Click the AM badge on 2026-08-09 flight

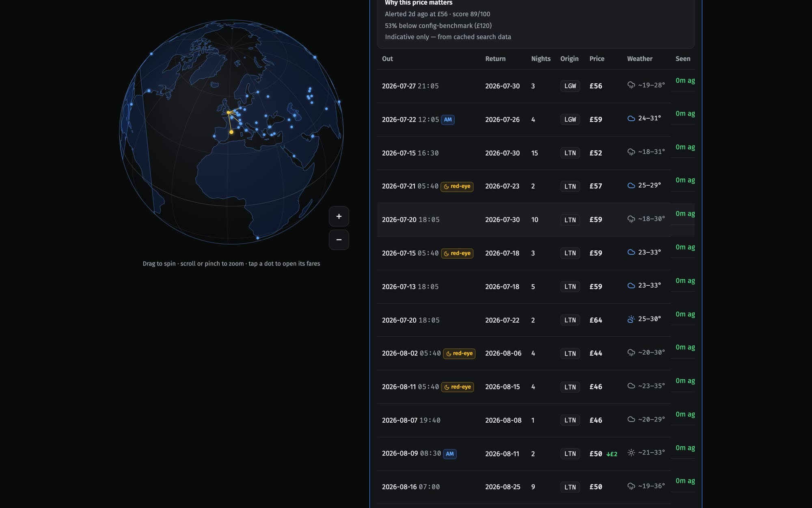pyautogui.click(x=450, y=454)
